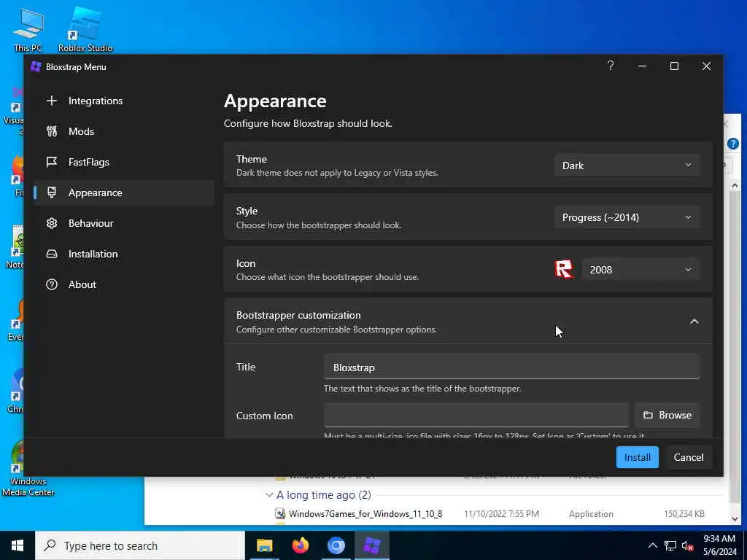Open the Style dropdown showing Progress (~2014)
This screenshot has width=747, height=560.
pyautogui.click(x=627, y=217)
